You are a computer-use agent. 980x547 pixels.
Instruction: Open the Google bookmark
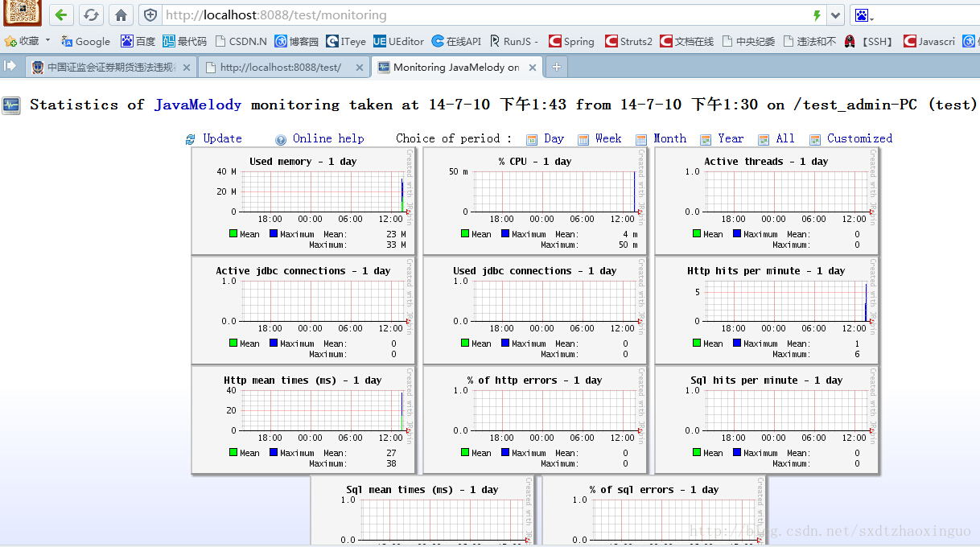[x=86, y=41]
